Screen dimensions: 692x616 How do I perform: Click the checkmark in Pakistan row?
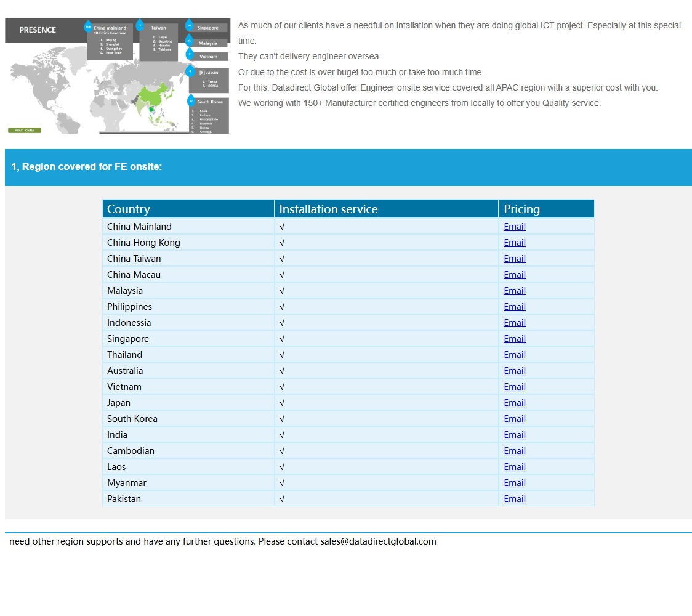[282, 498]
